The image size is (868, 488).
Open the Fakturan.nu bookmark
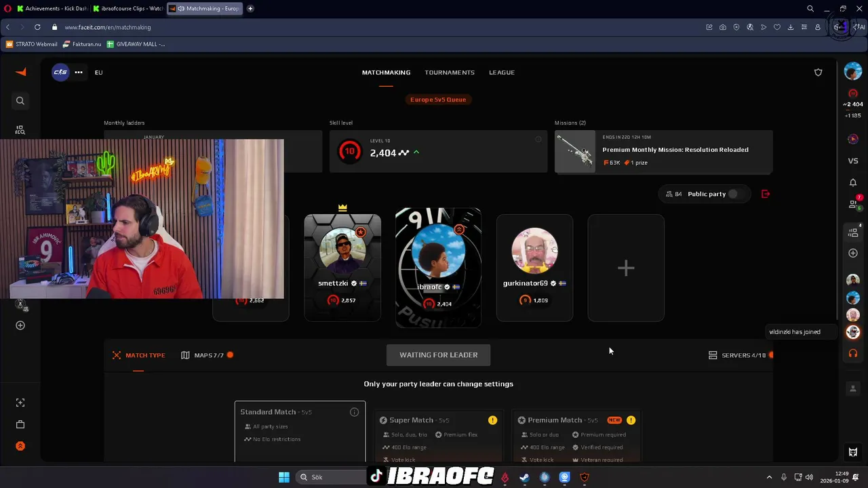[x=81, y=44]
